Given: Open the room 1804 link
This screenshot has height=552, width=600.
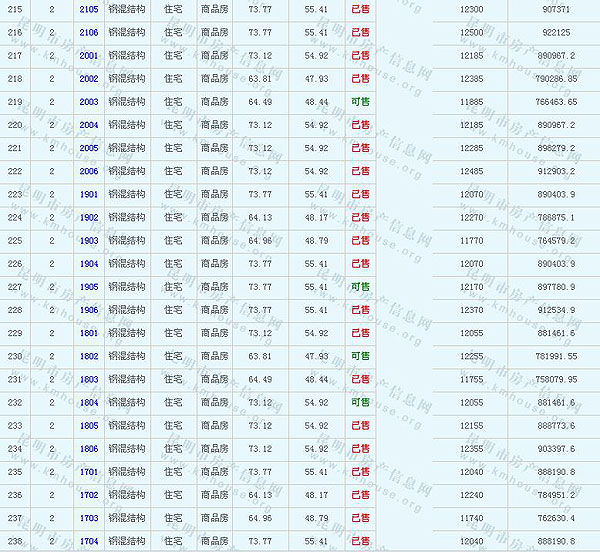Looking at the screenshot, I should 88,402.
